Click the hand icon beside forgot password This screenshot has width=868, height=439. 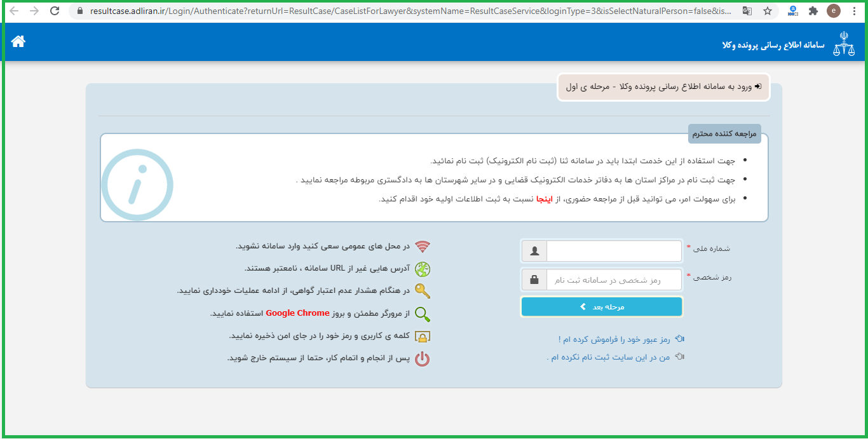pyautogui.click(x=680, y=339)
